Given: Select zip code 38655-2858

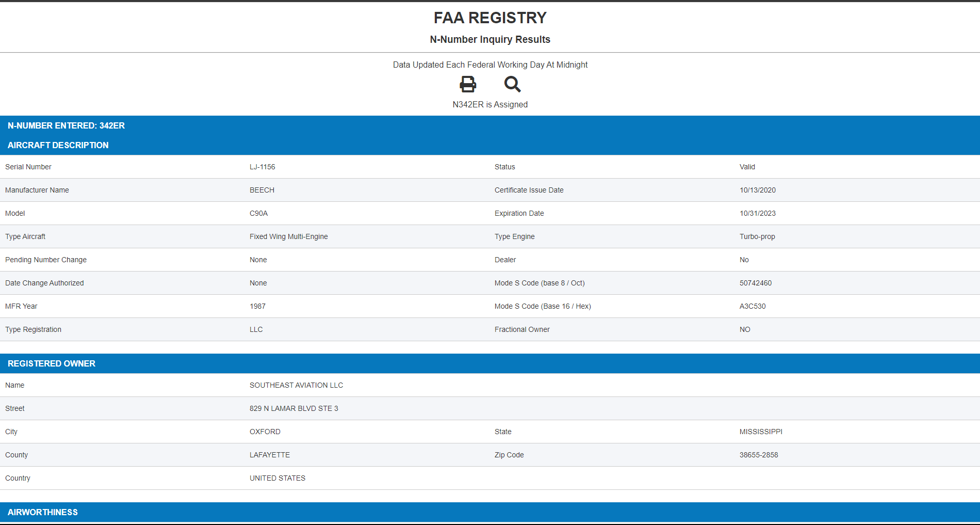Looking at the screenshot, I should click(759, 455).
